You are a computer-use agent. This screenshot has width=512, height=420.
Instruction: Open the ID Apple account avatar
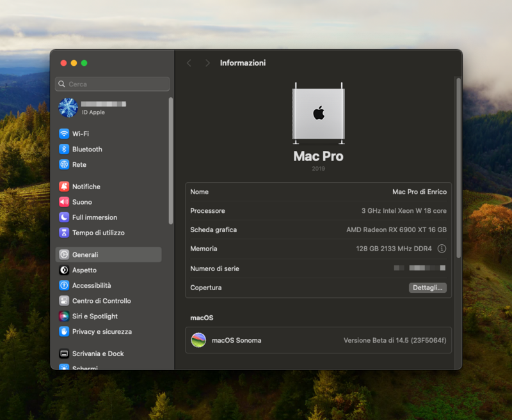[68, 107]
